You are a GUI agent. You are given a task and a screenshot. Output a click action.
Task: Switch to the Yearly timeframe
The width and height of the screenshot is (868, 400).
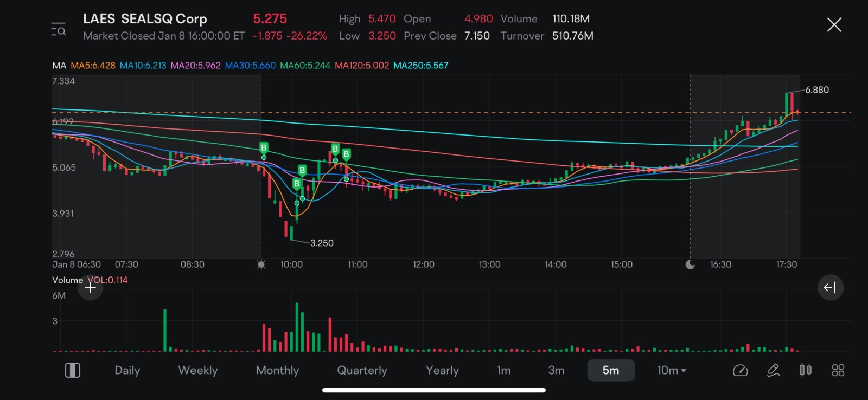click(442, 370)
